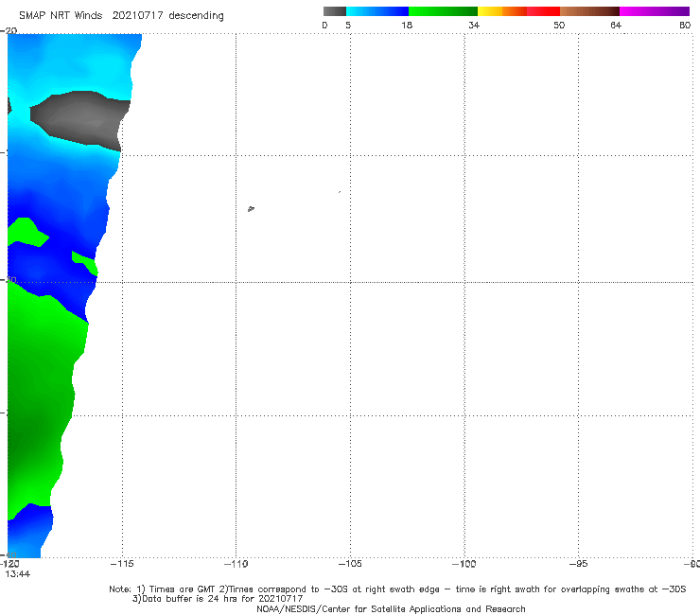
Task: Click the cyan-to-blue 5-18 color bar segment
Action: tap(377, 11)
